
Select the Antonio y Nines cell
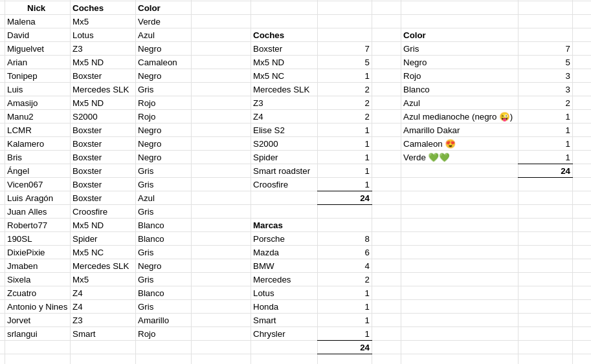[38, 307]
